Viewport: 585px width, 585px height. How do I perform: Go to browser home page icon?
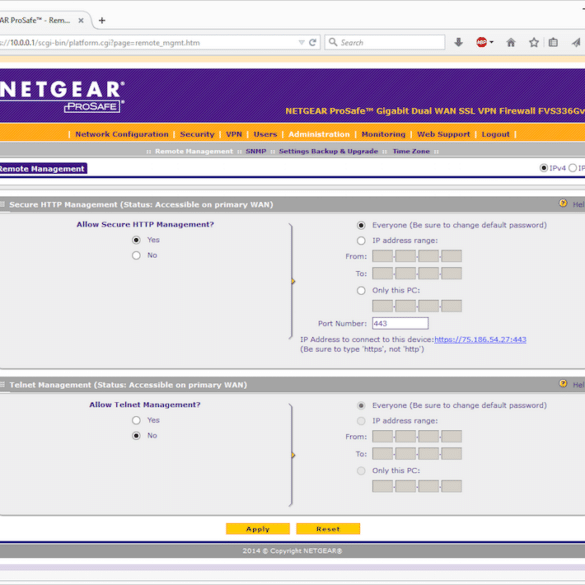[x=511, y=43]
